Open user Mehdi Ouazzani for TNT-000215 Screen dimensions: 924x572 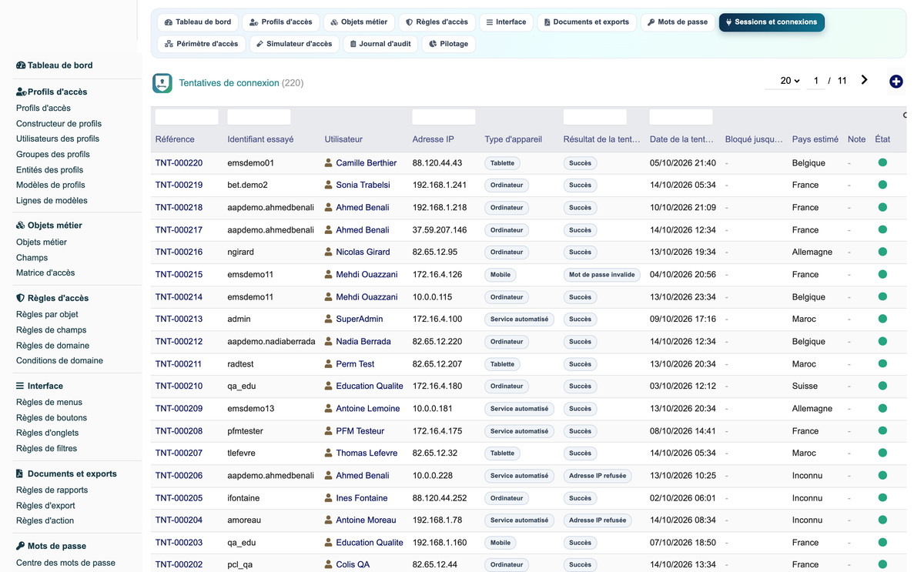click(x=367, y=275)
